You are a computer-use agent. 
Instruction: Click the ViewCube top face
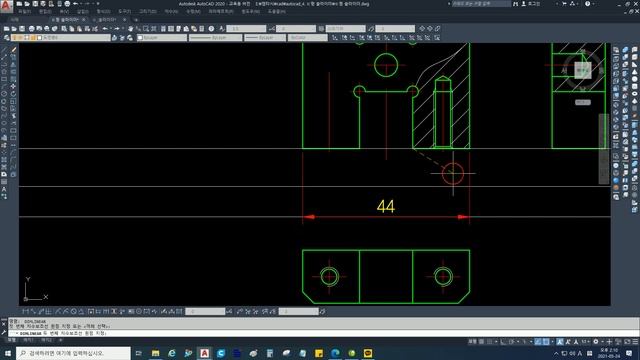tap(582, 70)
